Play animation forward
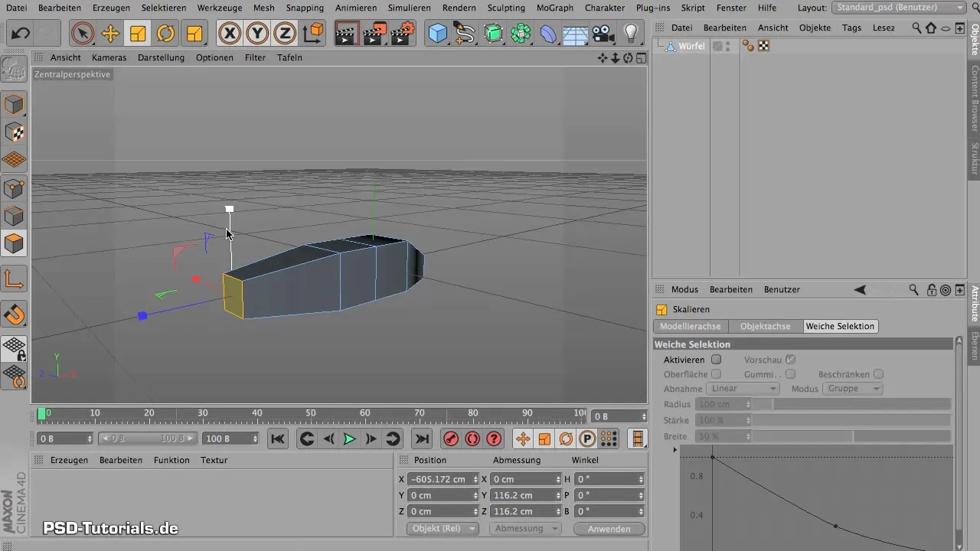980x551 pixels. point(349,439)
